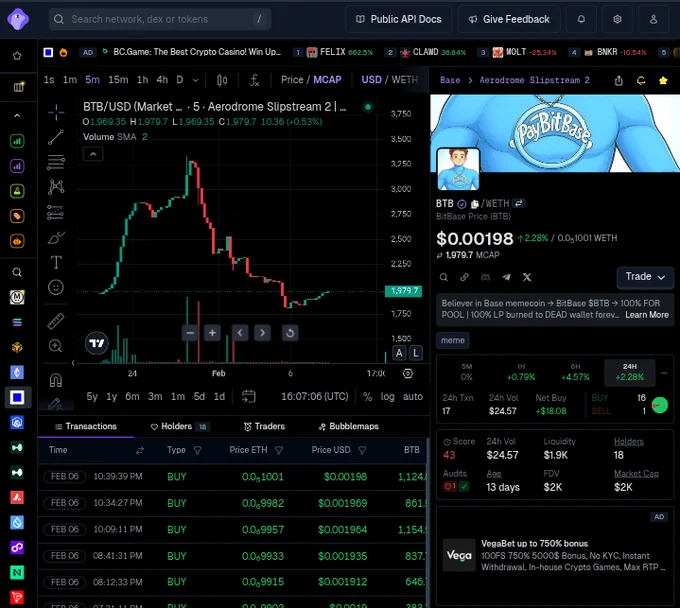680x608 pixels.
Task: Select the 15m timeframe
Action: (x=118, y=80)
